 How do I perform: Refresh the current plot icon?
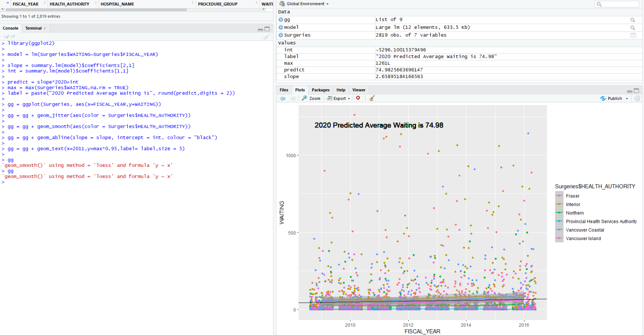(637, 99)
